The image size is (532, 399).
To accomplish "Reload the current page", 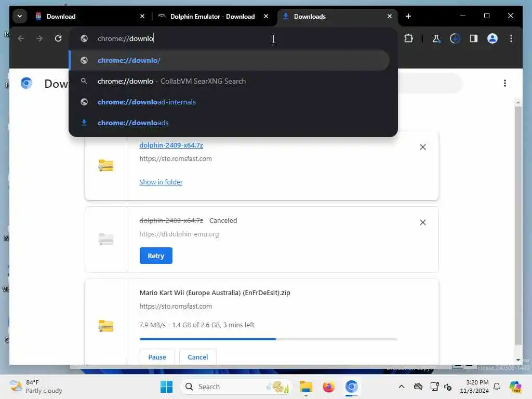I will pos(58,38).
